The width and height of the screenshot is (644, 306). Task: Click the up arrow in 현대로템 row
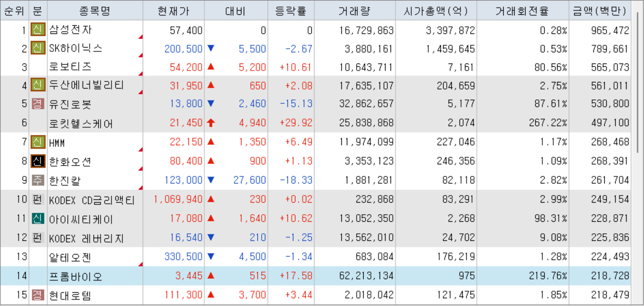[211, 295]
